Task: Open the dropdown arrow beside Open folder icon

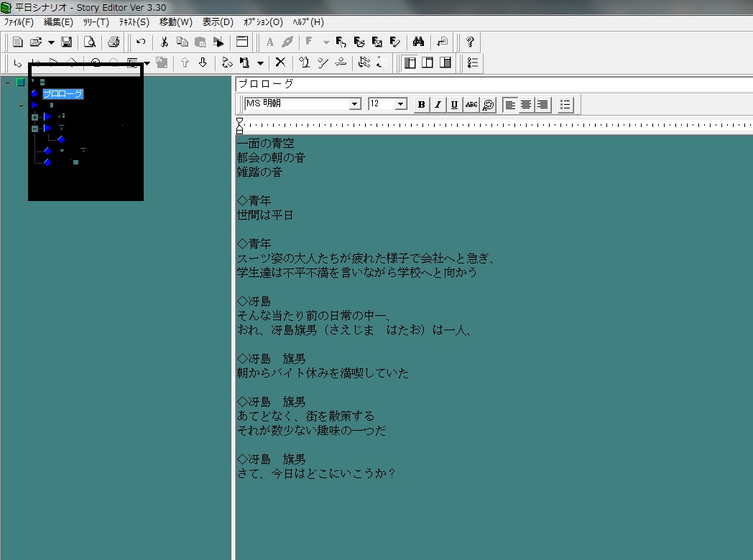Action: click(x=51, y=42)
